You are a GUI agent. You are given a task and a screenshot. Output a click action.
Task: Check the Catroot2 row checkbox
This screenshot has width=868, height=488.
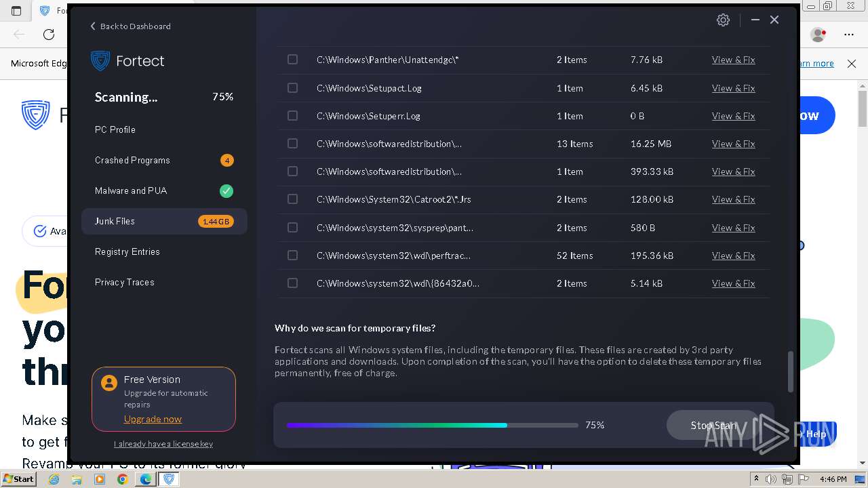(292, 199)
